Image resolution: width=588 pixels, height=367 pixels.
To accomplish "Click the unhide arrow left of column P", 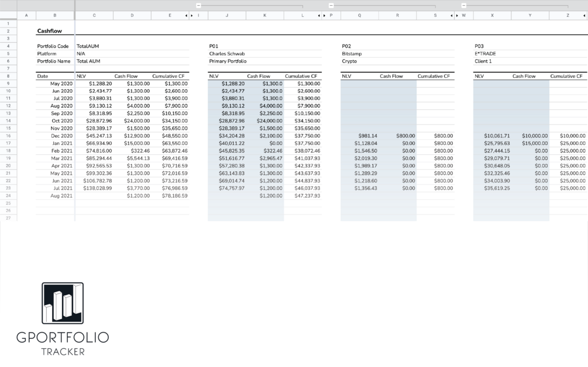I will (325, 16).
